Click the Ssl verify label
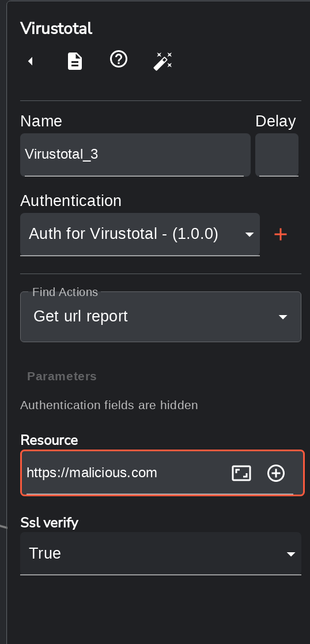The width and height of the screenshot is (310, 644). click(49, 523)
